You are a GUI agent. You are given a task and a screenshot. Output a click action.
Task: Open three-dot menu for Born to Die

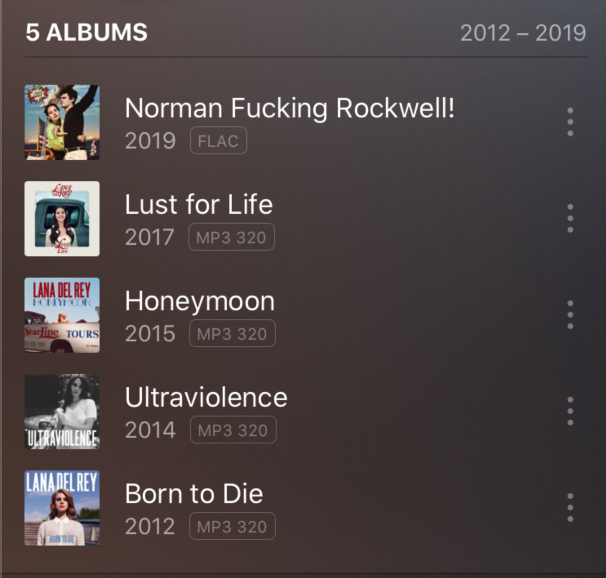(x=570, y=508)
